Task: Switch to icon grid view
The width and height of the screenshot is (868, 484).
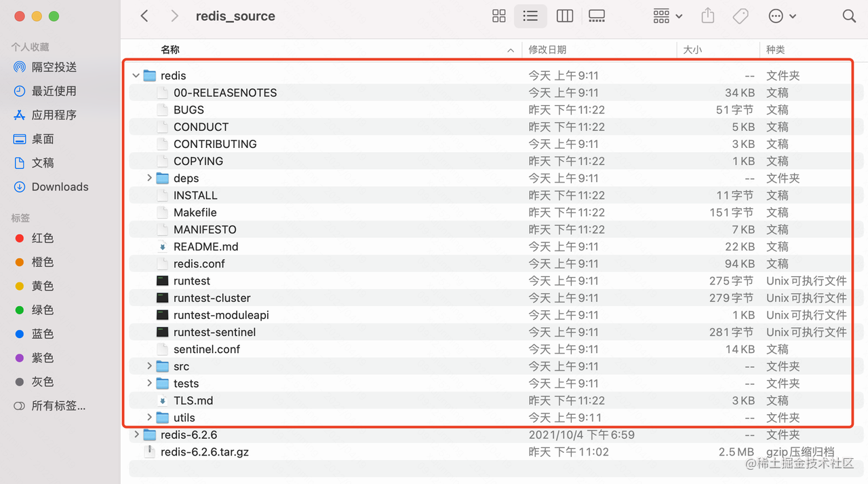Action: (499, 16)
